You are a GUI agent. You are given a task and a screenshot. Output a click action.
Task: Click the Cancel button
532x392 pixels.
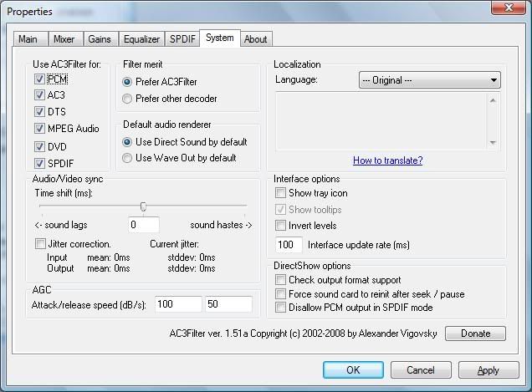pos(421,369)
